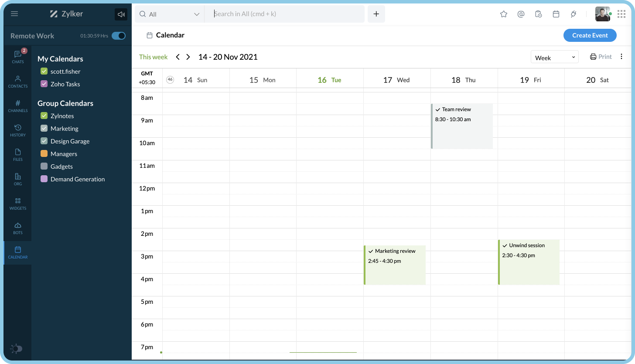
Task: Enable Demand Generation calendar
Action: [44, 179]
